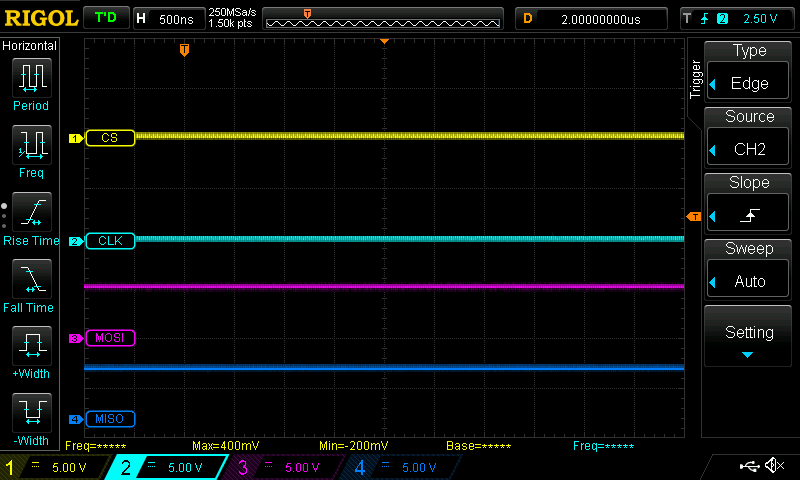Screen dimensions: 800x480
Task: Click the rising edge icon in trigger readout
Action: point(705,19)
